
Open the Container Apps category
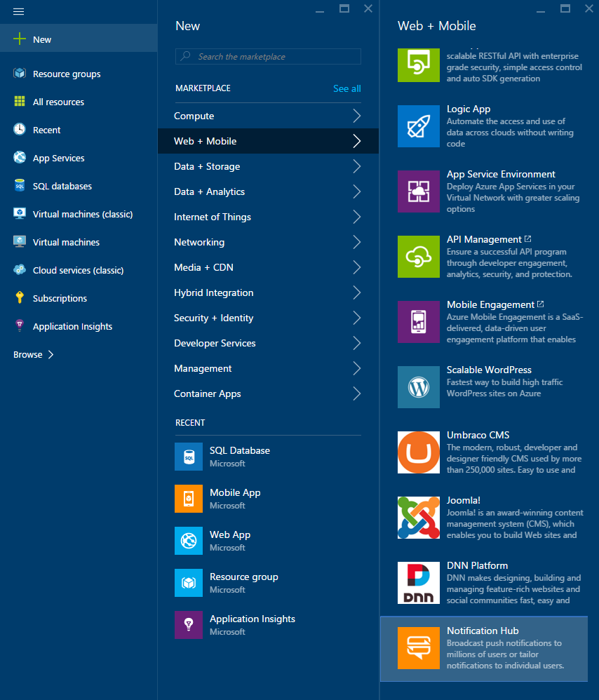pos(268,393)
